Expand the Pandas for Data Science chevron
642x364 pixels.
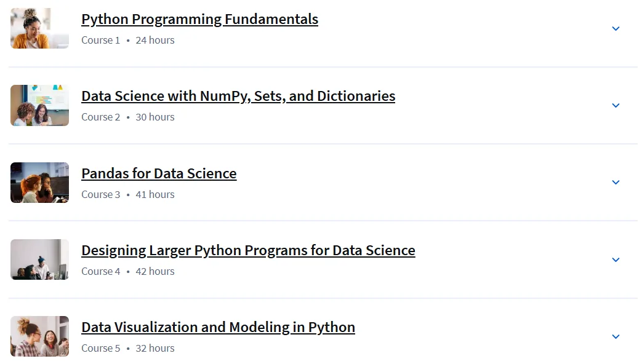click(616, 183)
